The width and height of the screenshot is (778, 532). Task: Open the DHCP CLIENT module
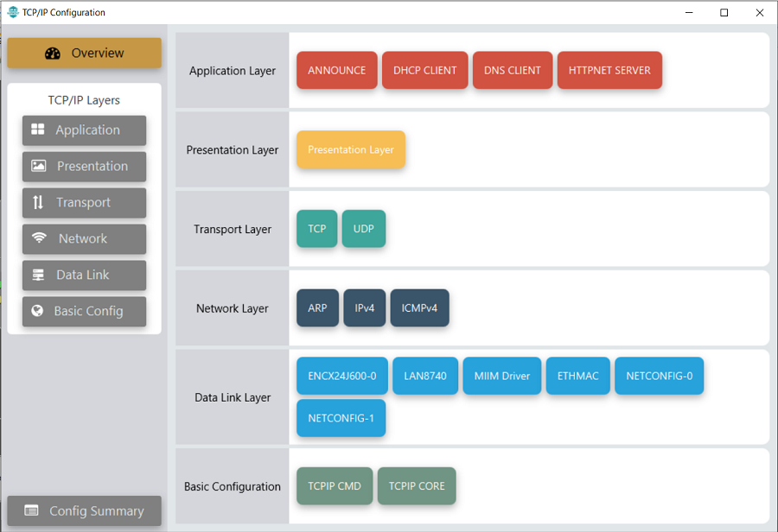(x=424, y=71)
